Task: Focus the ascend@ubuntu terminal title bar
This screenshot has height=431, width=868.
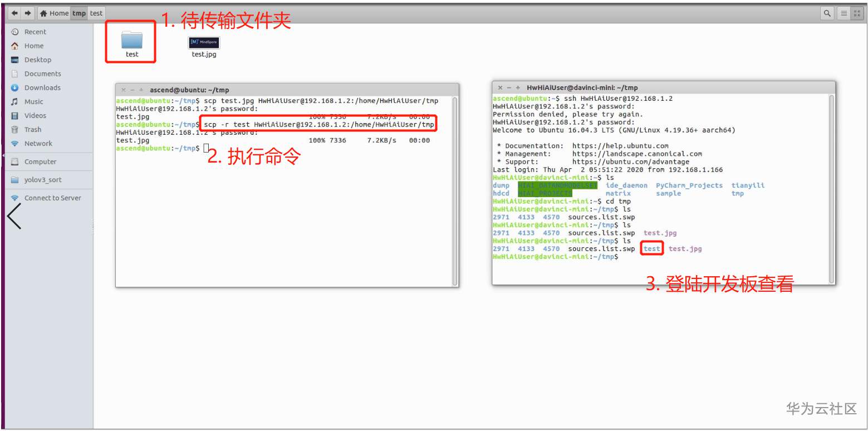Action: (x=287, y=90)
